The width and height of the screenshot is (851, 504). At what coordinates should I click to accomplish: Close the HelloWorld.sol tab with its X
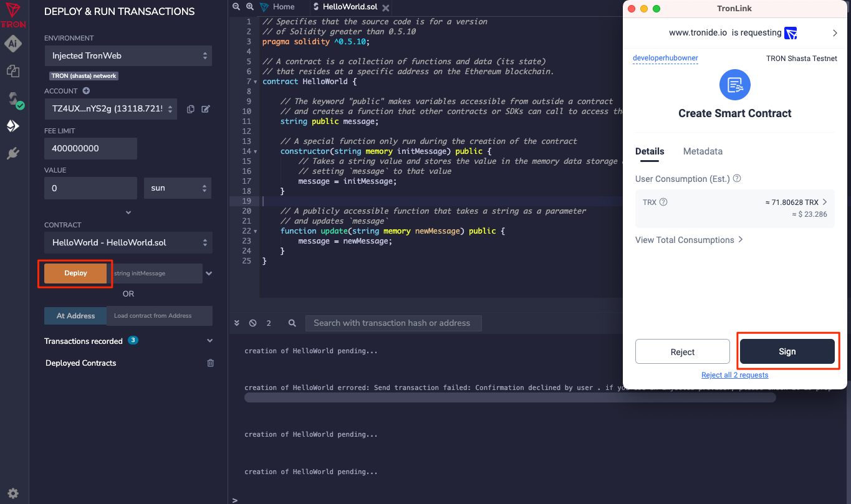(x=386, y=7)
